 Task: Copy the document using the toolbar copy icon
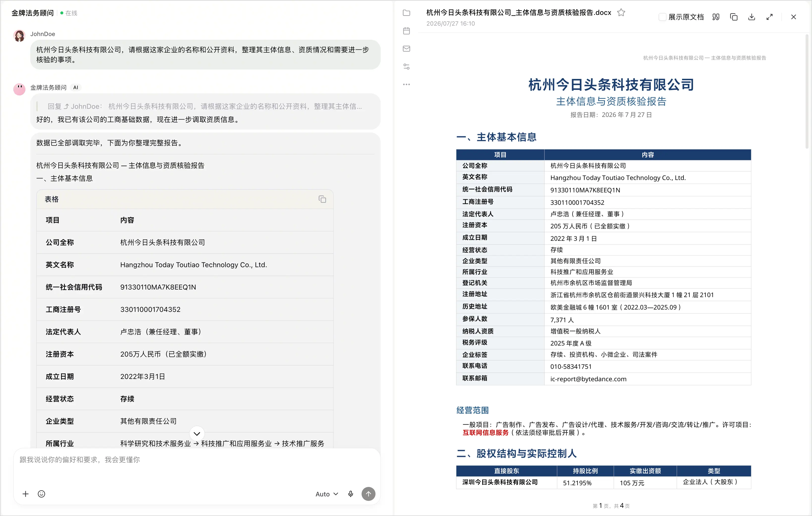733,17
